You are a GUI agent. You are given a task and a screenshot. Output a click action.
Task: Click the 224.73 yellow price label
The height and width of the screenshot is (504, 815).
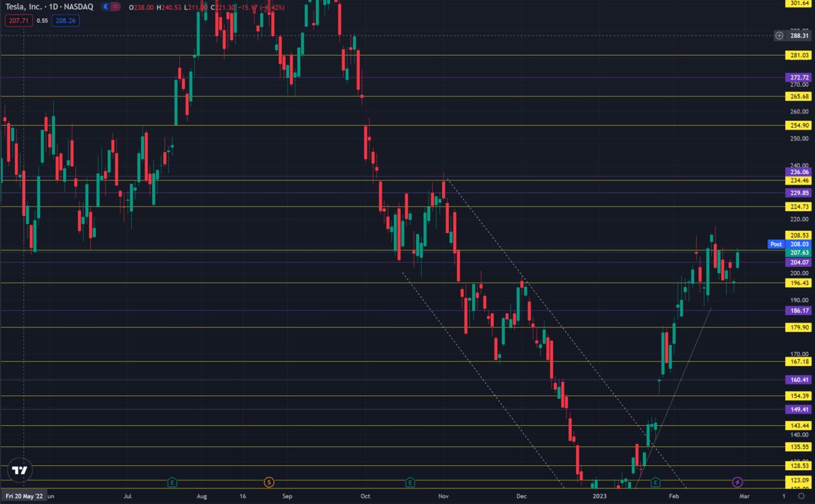799,206
